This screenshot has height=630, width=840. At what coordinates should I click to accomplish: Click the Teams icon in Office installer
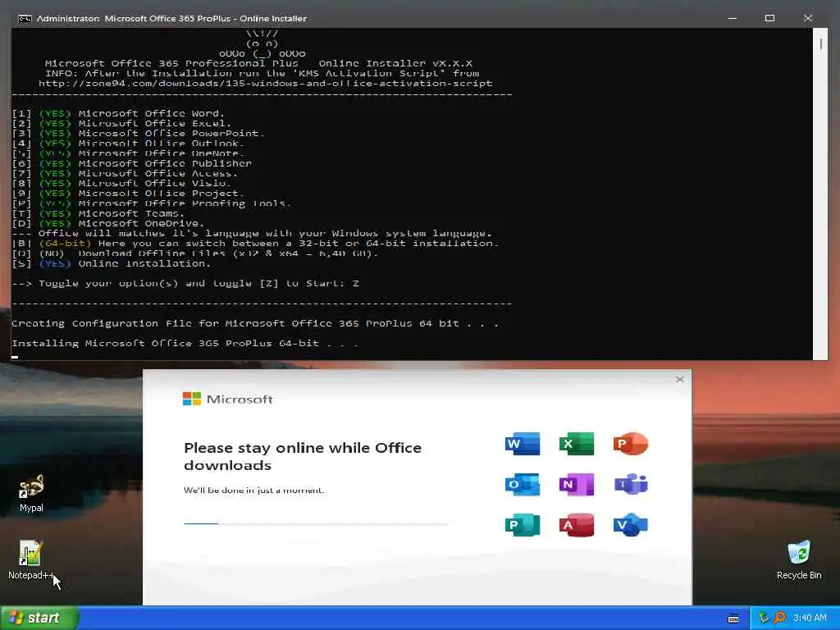pos(631,484)
